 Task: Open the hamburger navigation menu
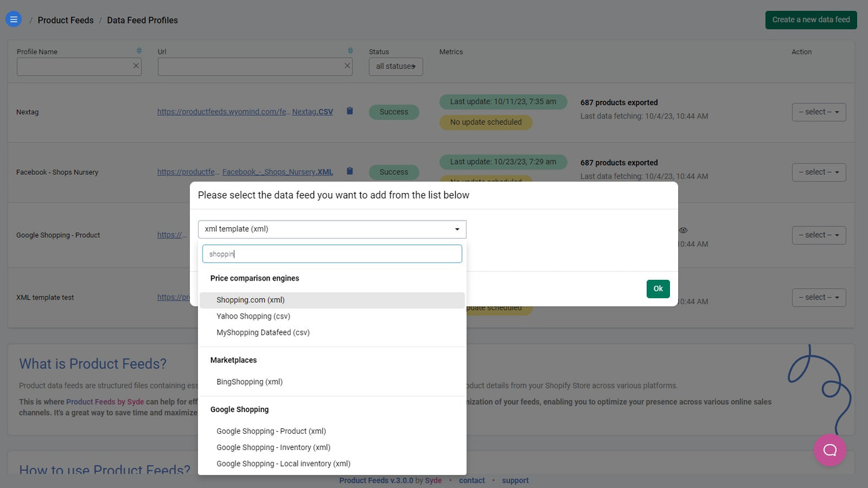point(14,19)
